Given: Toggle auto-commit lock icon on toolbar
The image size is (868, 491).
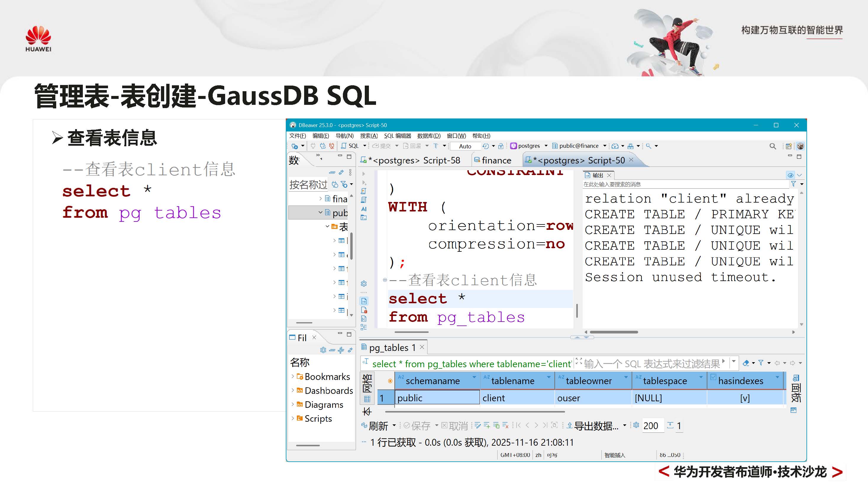Looking at the screenshot, I should coord(501,146).
